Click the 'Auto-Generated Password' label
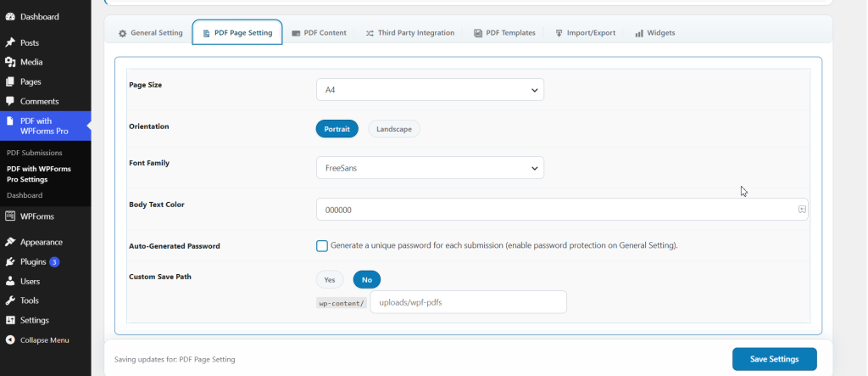 [175, 245]
